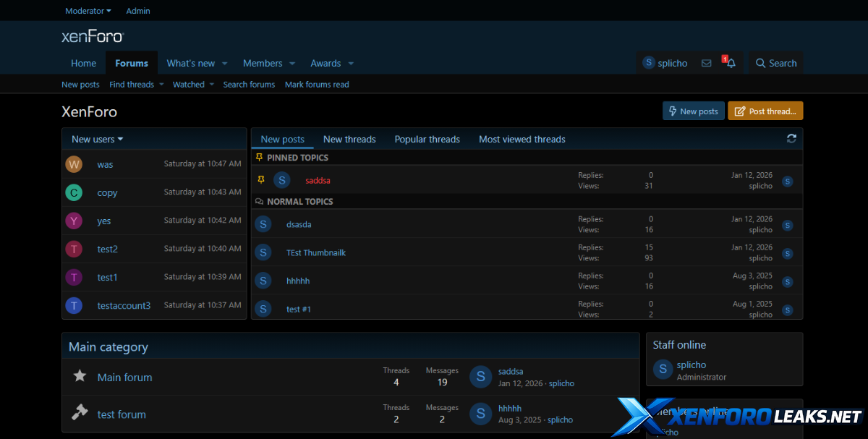Expand the What's new menu arrow
This screenshot has height=439, width=868.
pyautogui.click(x=225, y=64)
